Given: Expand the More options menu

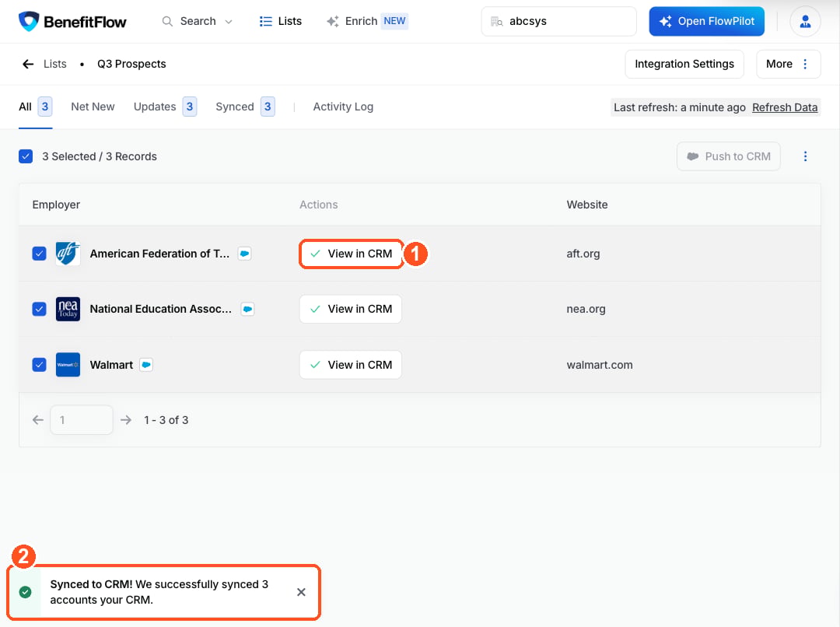Looking at the screenshot, I should click(788, 65).
